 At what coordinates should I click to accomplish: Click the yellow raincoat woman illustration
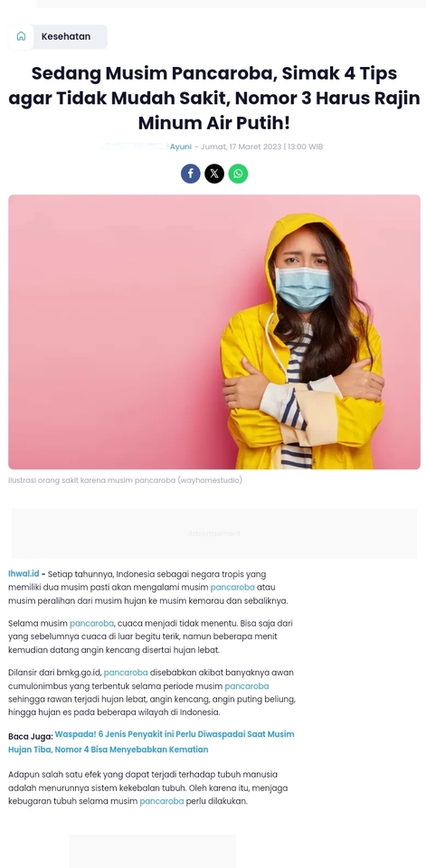tap(214, 332)
